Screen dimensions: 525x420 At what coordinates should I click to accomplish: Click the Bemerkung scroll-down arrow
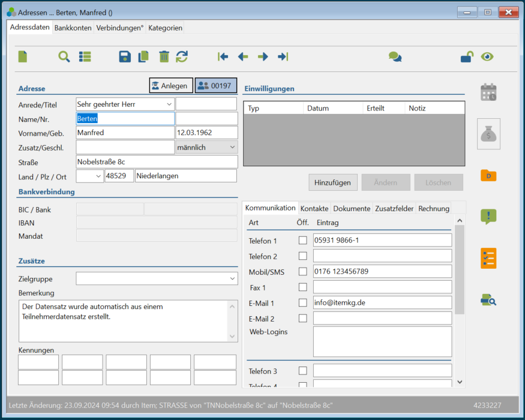tap(232, 336)
